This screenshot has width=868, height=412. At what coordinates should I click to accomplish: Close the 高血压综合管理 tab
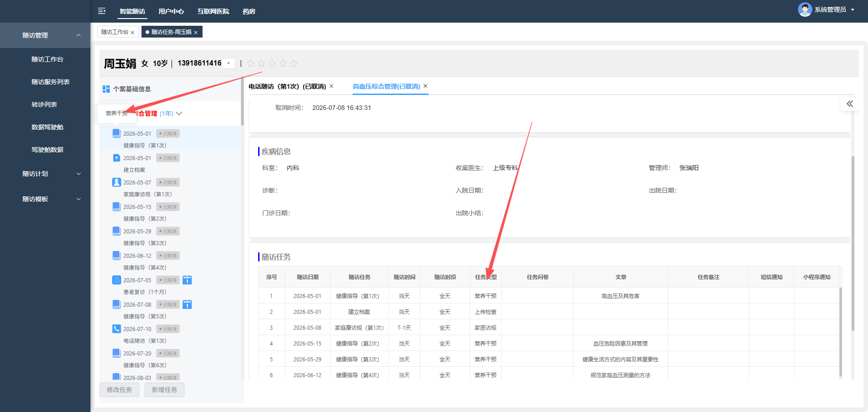(x=425, y=86)
